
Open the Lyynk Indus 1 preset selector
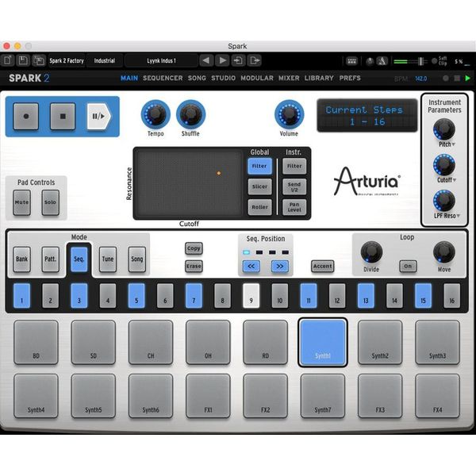(161, 60)
